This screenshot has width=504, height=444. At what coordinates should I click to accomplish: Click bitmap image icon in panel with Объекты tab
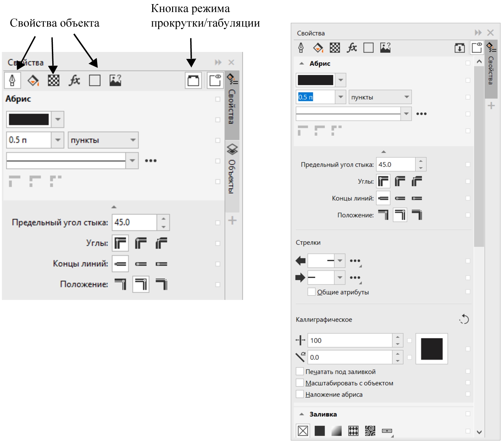115,80
